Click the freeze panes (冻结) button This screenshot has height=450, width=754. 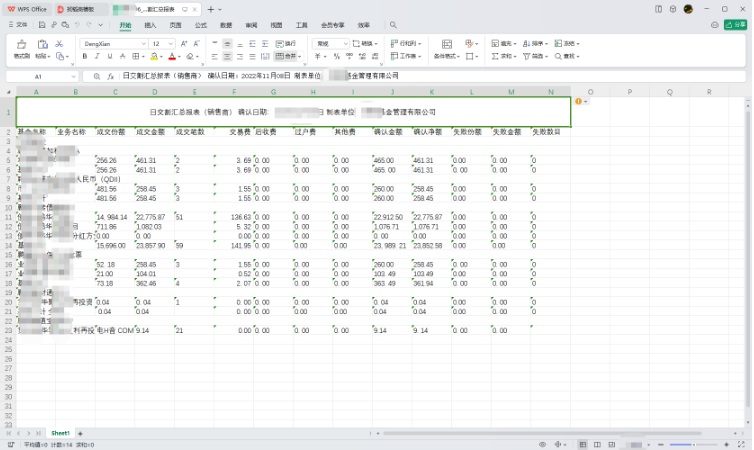pyautogui.click(x=566, y=44)
